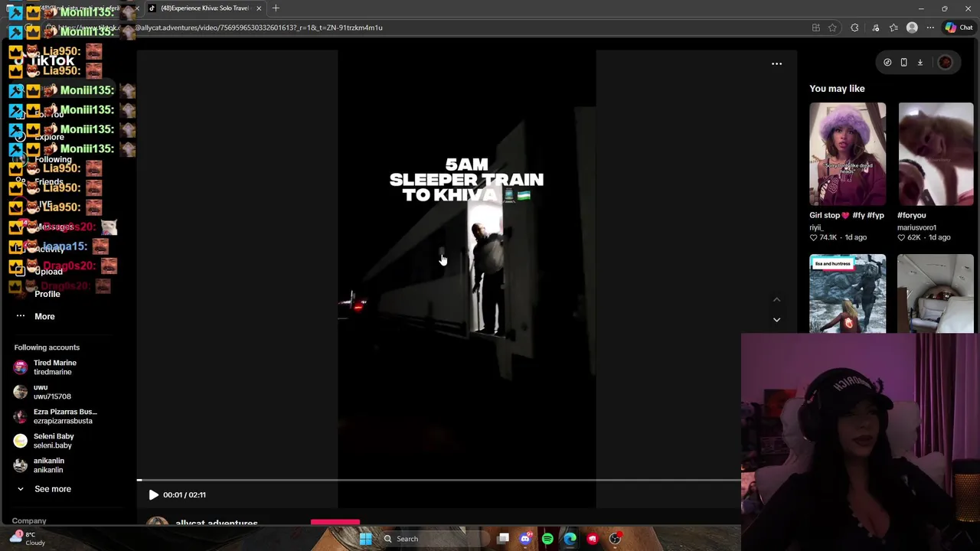Click the You may like heading
Image resolution: width=980 pixels, height=551 pixels.
837,89
